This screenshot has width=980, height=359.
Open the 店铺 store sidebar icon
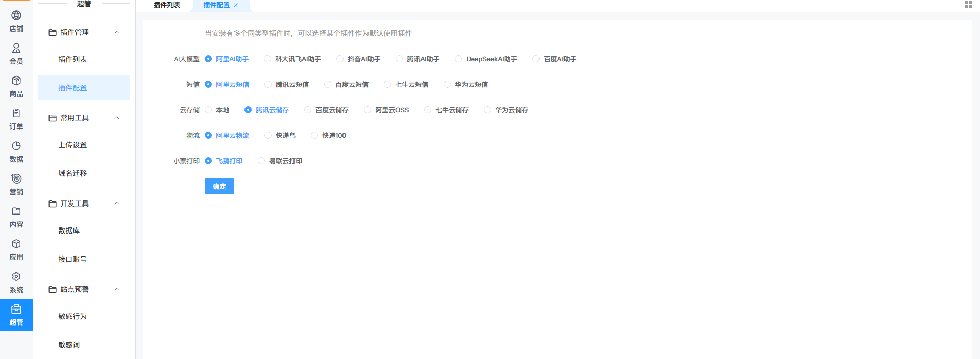16,16
